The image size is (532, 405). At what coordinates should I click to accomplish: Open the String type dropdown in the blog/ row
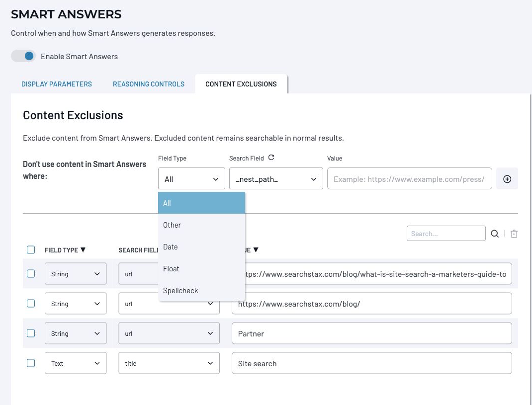click(x=75, y=303)
